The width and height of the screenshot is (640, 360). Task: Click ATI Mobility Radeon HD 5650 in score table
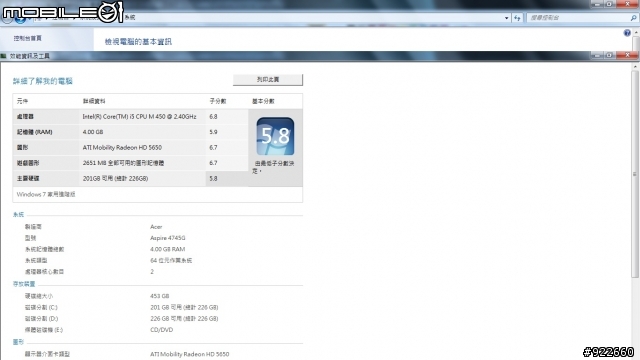coord(122,148)
